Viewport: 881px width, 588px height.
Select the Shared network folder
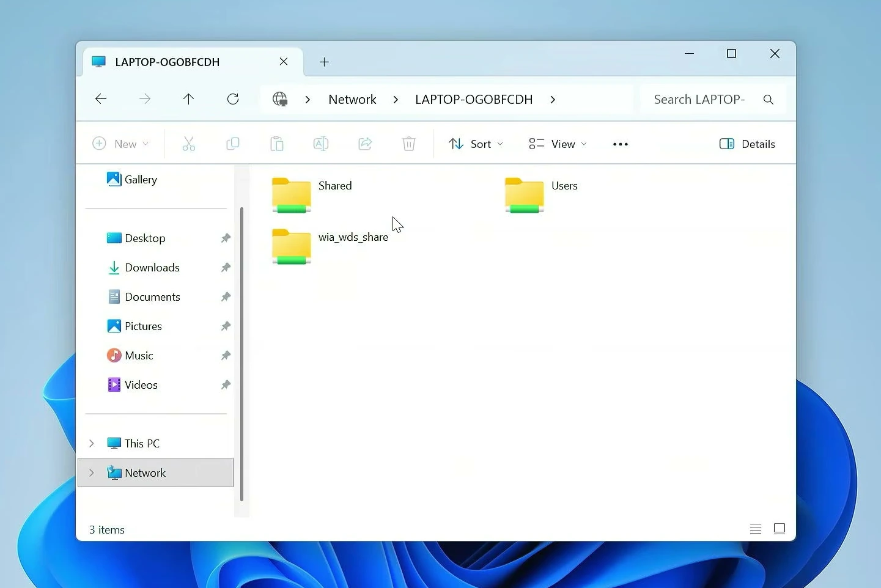[313, 195]
